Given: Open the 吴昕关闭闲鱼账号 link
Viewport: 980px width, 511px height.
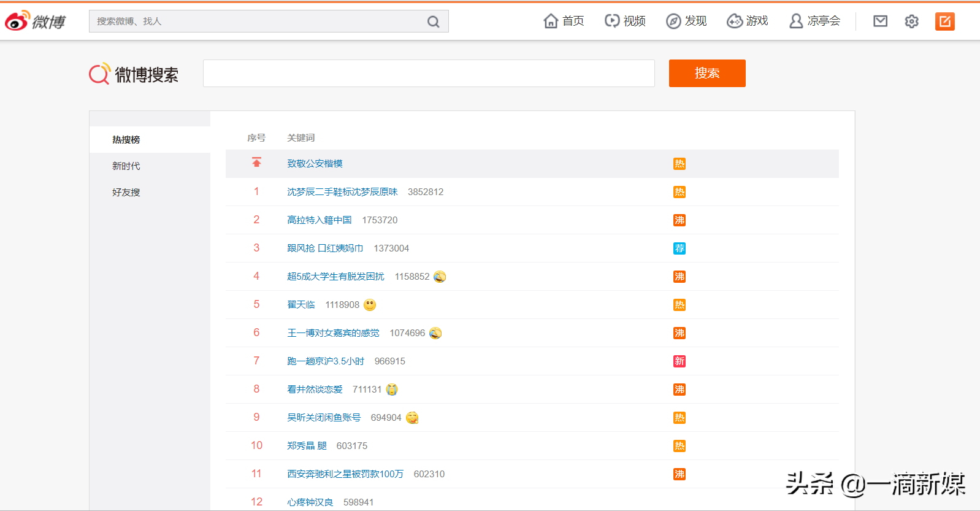Looking at the screenshot, I should [324, 418].
